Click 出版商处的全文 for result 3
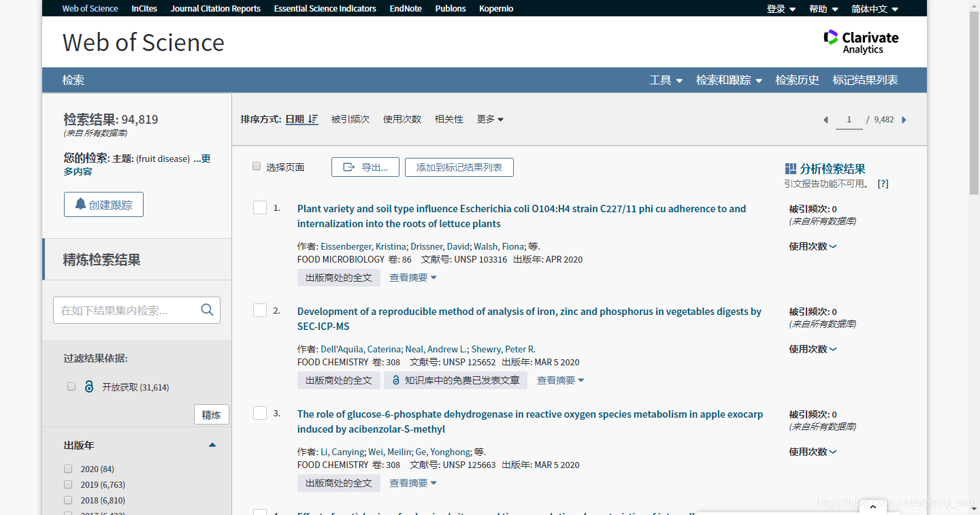The image size is (980, 515). (339, 483)
